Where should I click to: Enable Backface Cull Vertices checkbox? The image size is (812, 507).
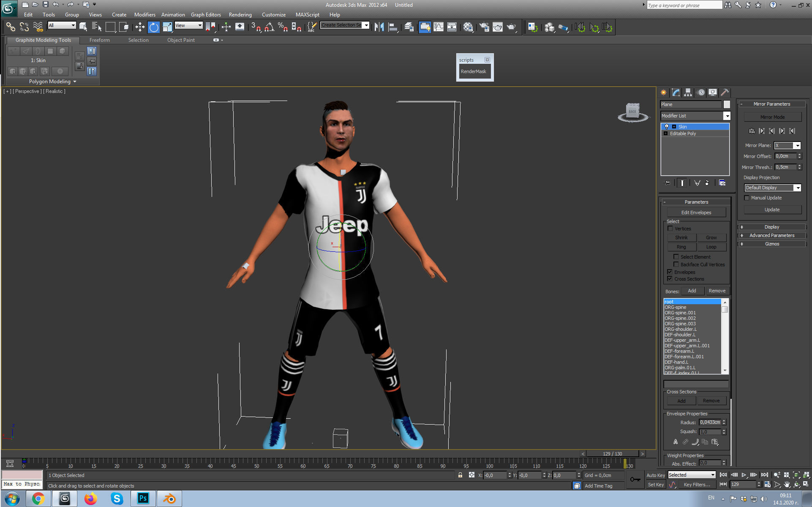tap(676, 264)
